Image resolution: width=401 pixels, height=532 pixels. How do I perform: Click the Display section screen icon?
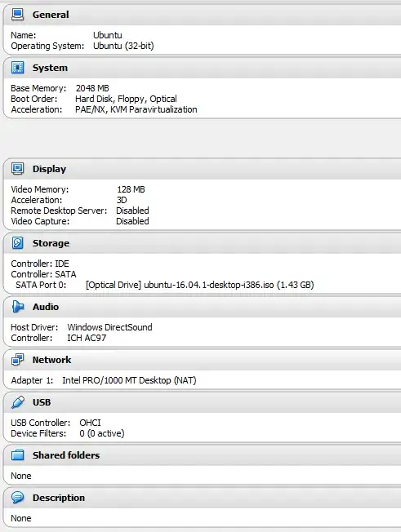pyautogui.click(x=18, y=169)
